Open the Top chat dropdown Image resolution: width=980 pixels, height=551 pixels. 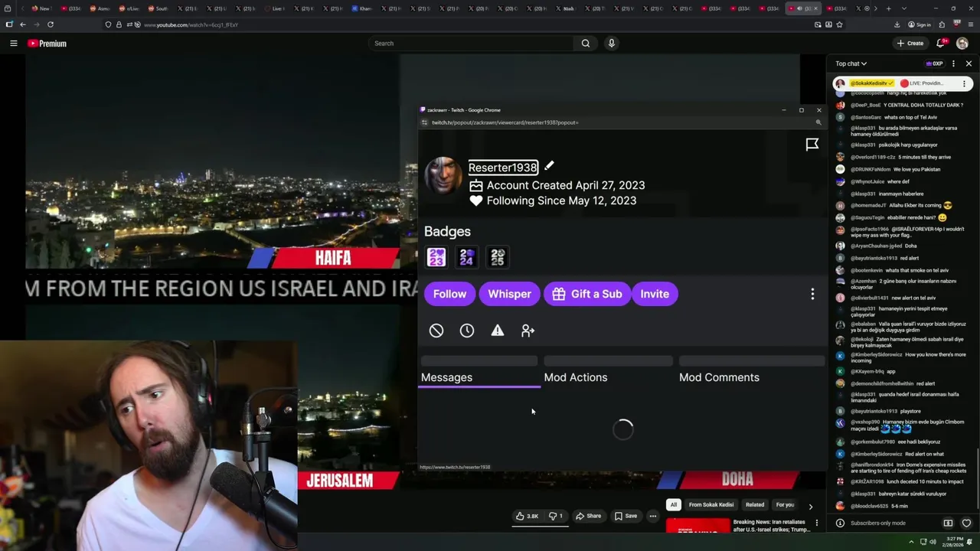(x=851, y=64)
